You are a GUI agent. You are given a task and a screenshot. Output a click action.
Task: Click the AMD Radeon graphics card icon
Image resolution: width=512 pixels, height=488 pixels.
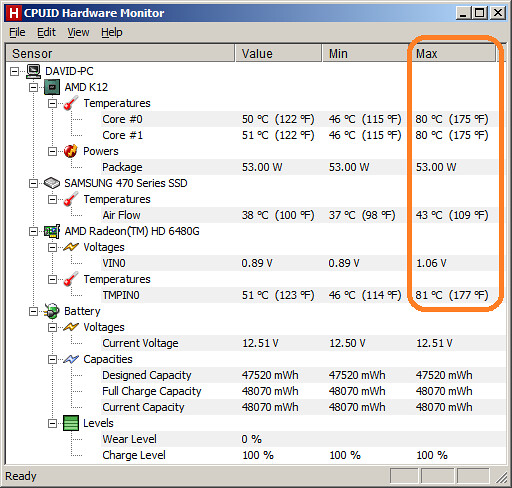(52, 231)
